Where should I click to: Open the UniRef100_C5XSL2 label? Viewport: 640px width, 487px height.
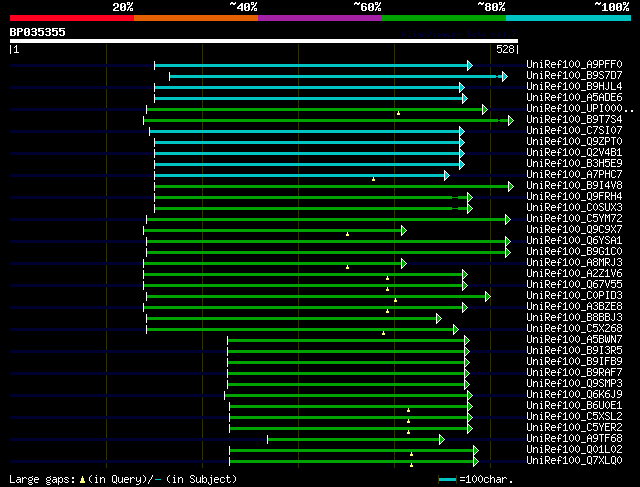[x=574, y=417]
